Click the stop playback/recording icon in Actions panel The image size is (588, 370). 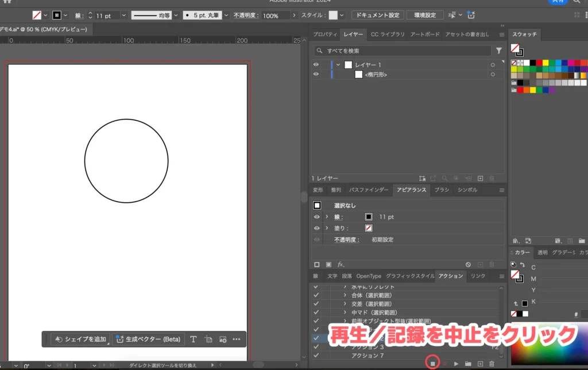click(x=434, y=363)
